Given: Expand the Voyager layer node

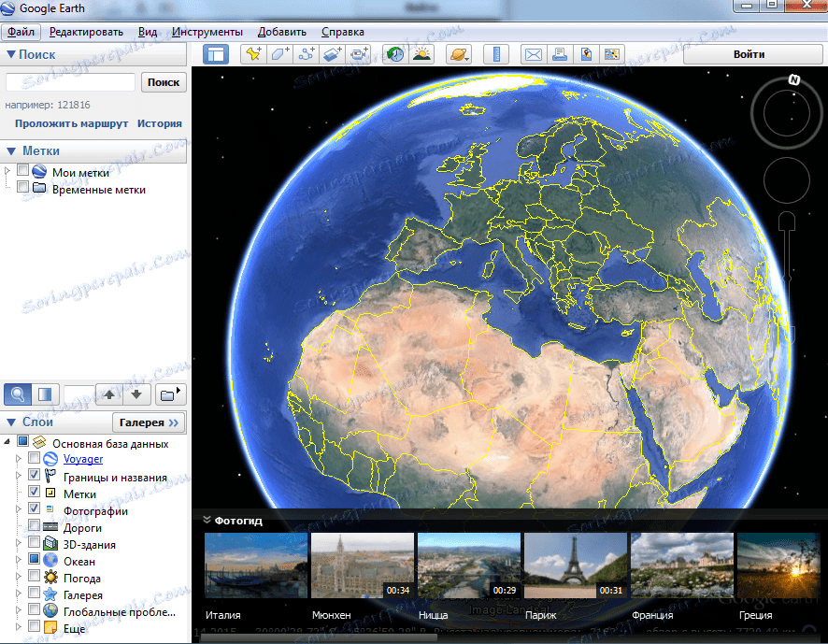Looking at the screenshot, I should tap(19, 459).
